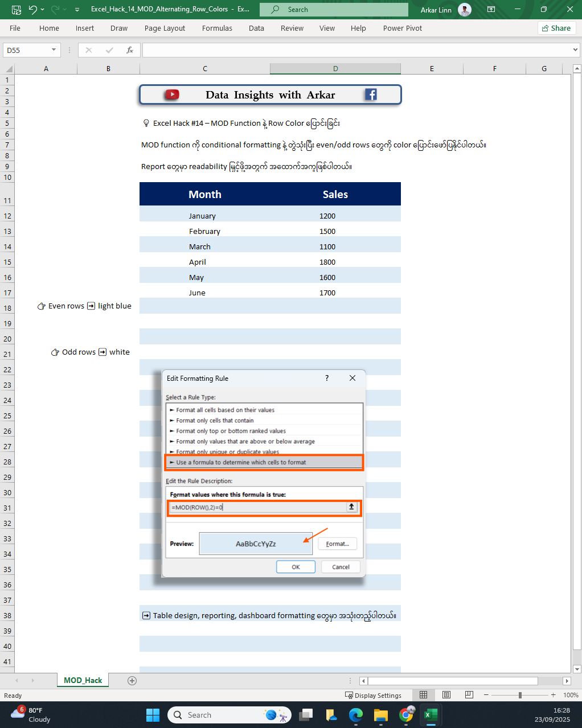Click the Undo arrow icon
The height and width of the screenshot is (728, 582).
tap(32, 10)
